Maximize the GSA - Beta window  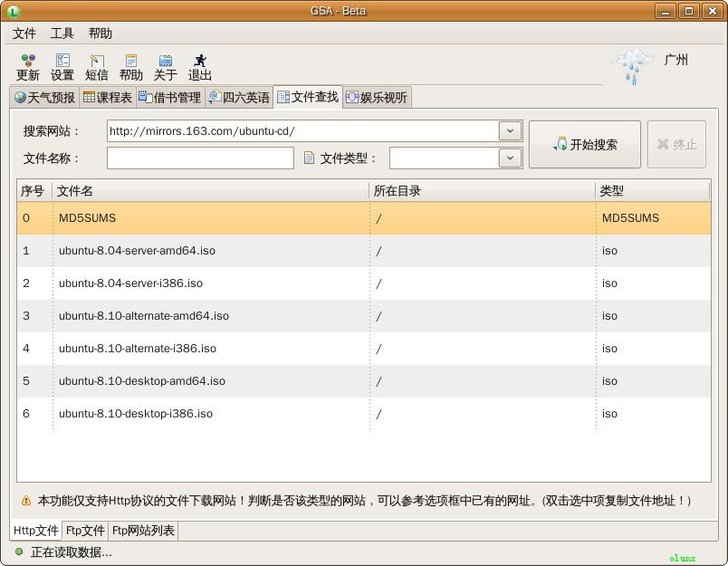coord(689,11)
